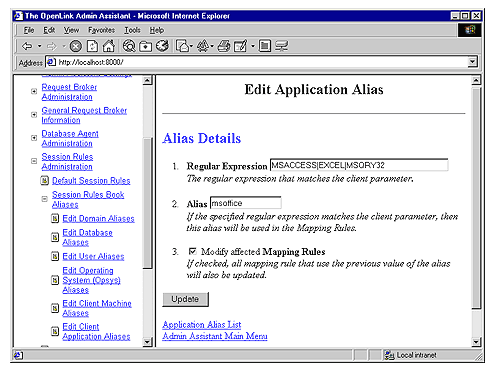Open Default Session Rules link

pos(91,181)
